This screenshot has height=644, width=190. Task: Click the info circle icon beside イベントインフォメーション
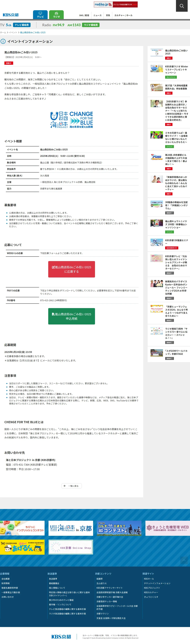3,41
